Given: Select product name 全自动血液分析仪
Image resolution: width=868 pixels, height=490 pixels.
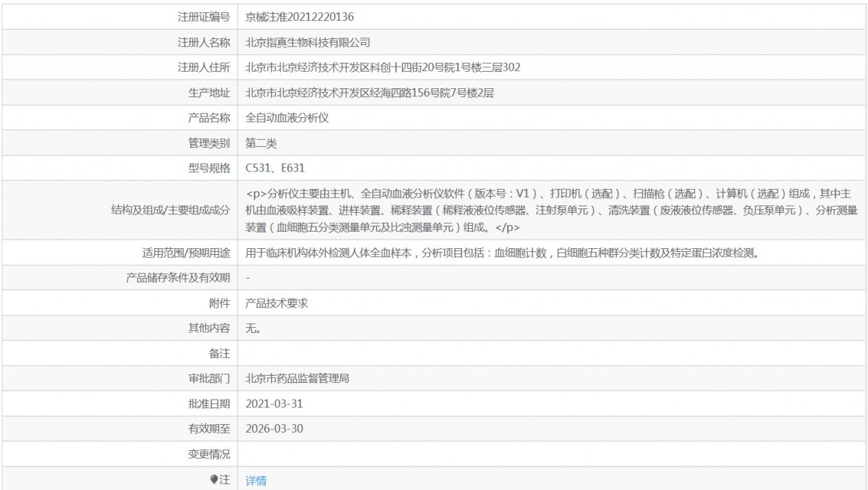Looking at the screenshot, I should click(x=288, y=118).
